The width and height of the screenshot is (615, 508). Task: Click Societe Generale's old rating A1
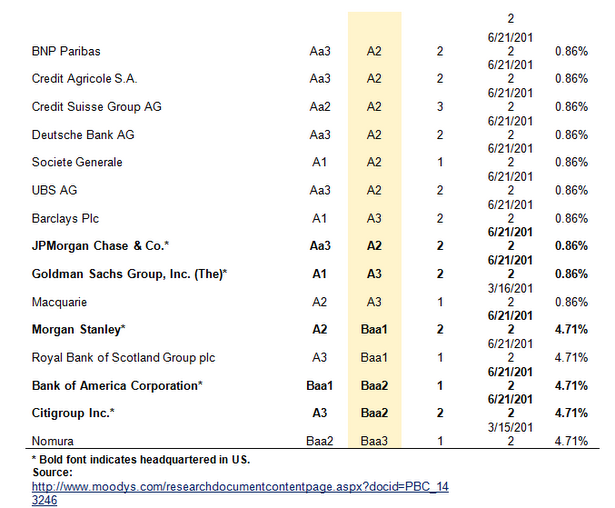320,162
